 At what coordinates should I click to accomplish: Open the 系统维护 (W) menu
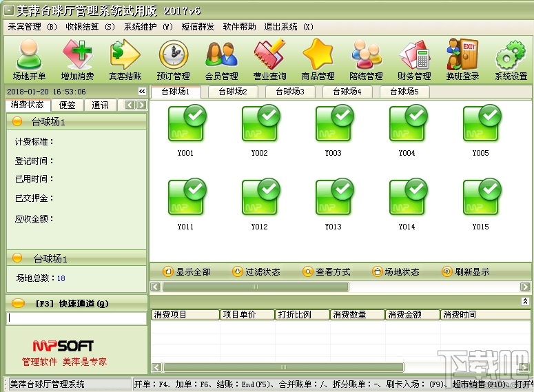pyautogui.click(x=148, y=27)
